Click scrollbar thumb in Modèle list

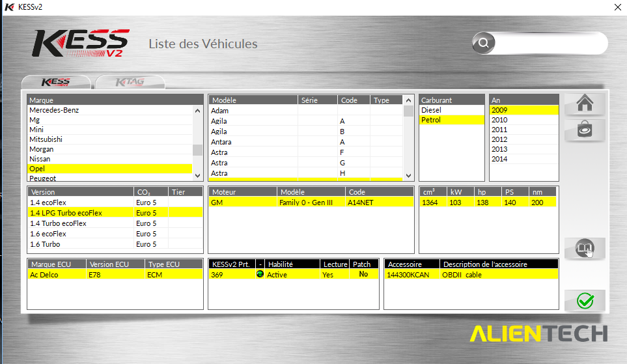408,111
